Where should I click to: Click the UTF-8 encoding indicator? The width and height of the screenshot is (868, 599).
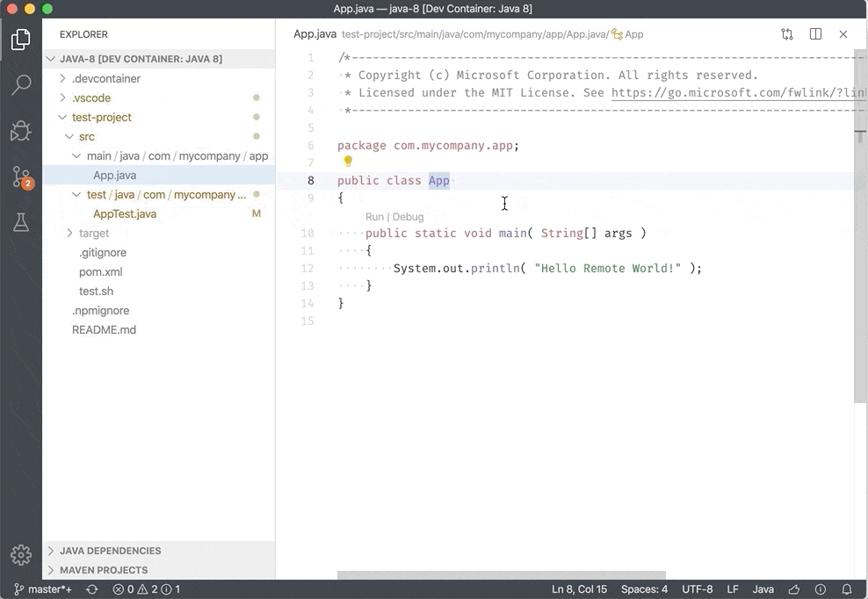tap(698, 589)
